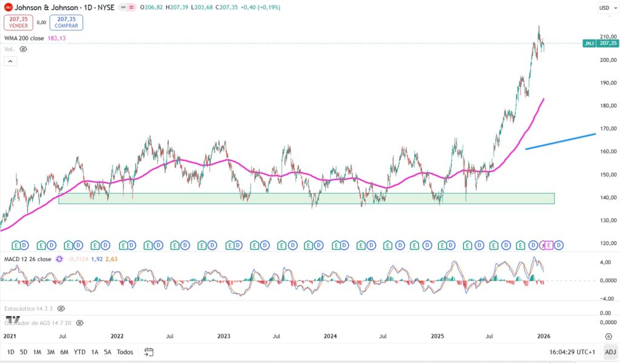Click the pink WMA 200 value 183,13
Screen dimensions: 620x364
point(56,37)
